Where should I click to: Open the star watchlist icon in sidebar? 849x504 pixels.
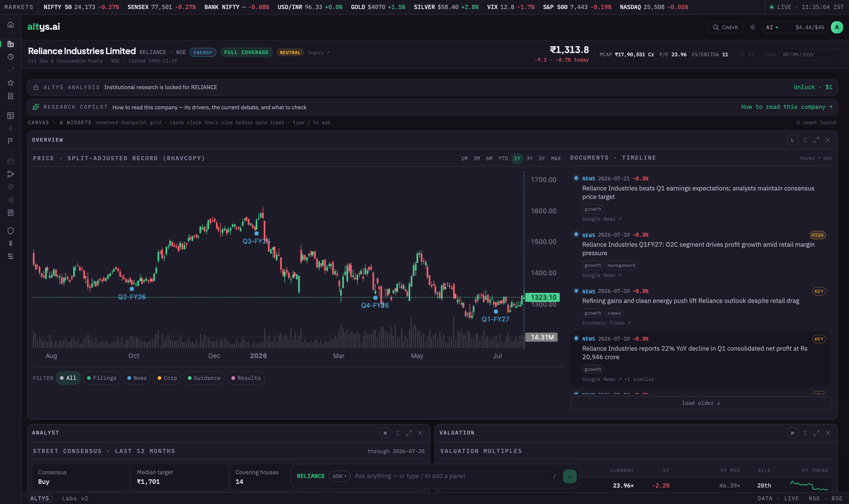pyautogui.click(x=11, y=82)
